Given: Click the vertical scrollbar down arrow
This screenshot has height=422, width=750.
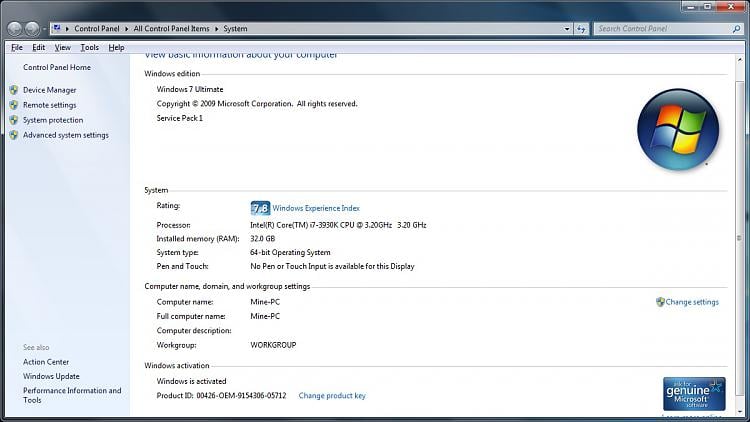Looking at the screenshot, I should click(739, 411).
